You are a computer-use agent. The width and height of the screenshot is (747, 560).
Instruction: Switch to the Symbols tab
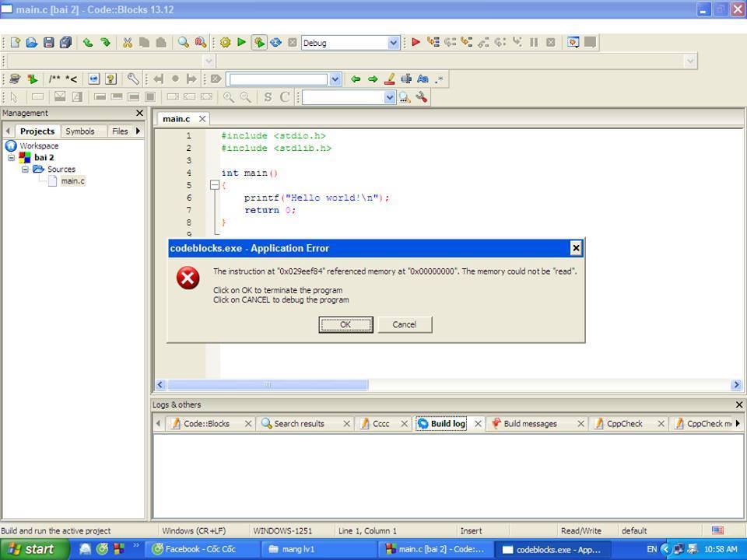[x=79, y=131]
